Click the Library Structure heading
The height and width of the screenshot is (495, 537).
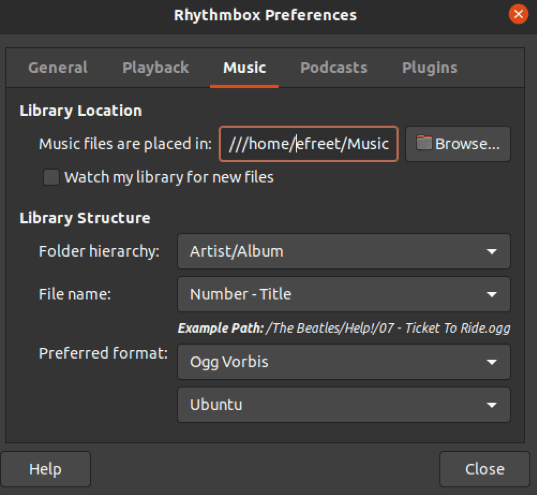85,218
